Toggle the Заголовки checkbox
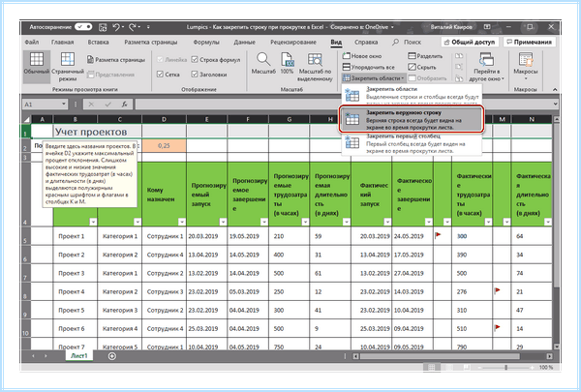Screen dimensions: 581x392 pyautogui.click(x=195, y=75)
